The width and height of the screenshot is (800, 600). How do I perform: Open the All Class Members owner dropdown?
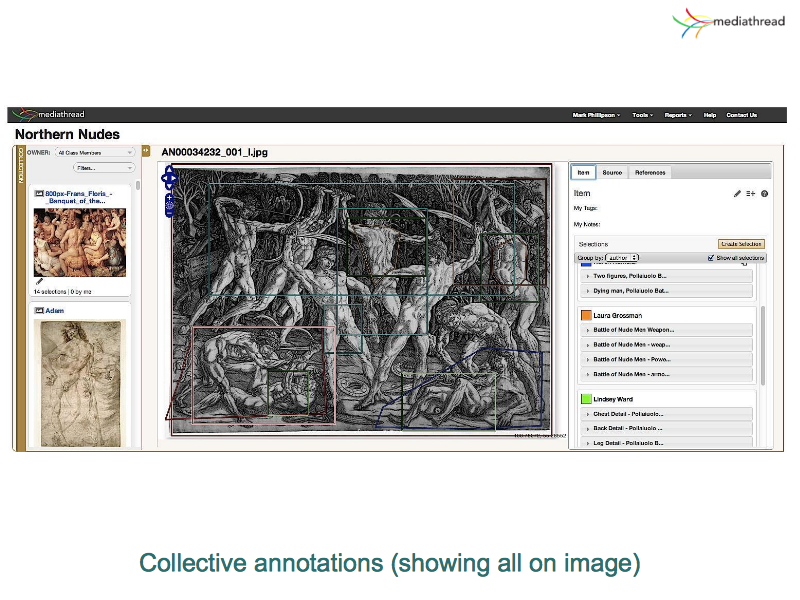click(x=95, y=153)
